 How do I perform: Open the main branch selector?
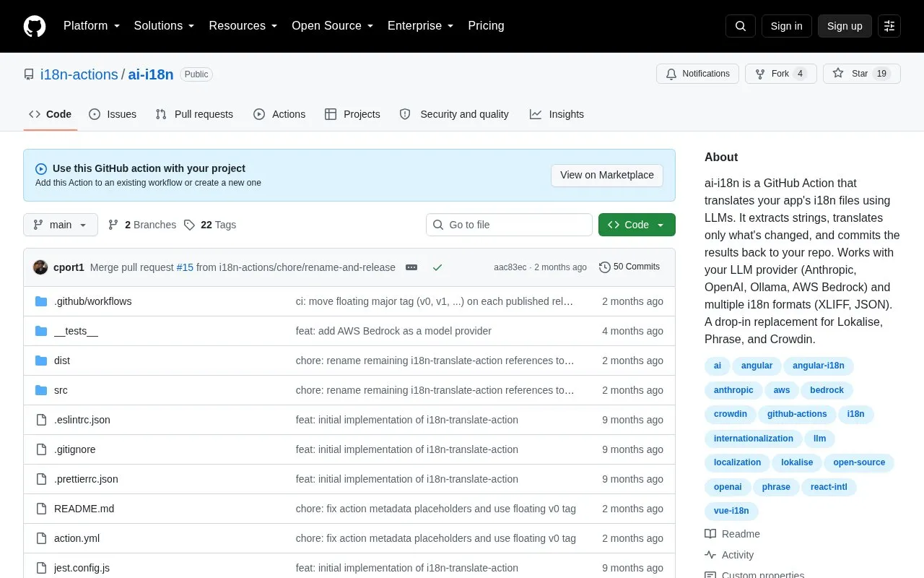point(61,225)
